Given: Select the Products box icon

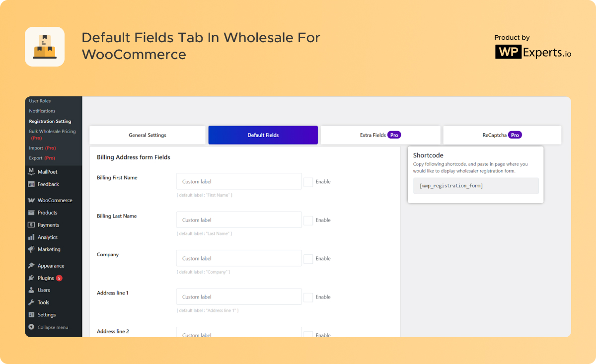Looking at the screenshot, I should (31, 213).
